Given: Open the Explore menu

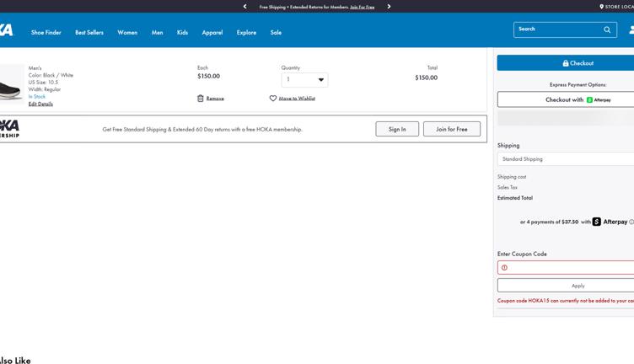Looking at the screenshot, I should pyautogui.click(x=247, y=32).
